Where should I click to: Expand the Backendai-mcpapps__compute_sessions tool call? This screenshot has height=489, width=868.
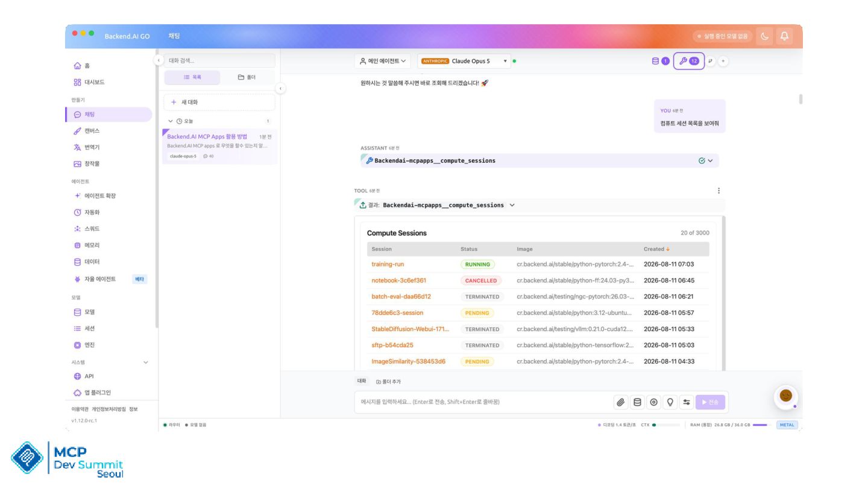click(539, 161)
